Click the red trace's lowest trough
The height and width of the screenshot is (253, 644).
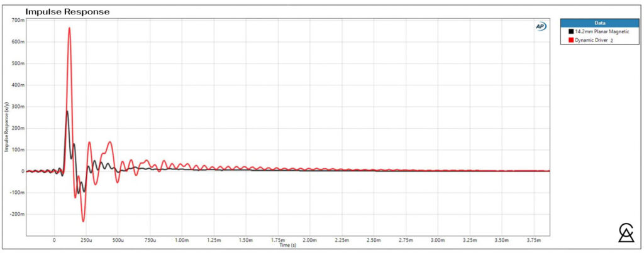(83, 221)
